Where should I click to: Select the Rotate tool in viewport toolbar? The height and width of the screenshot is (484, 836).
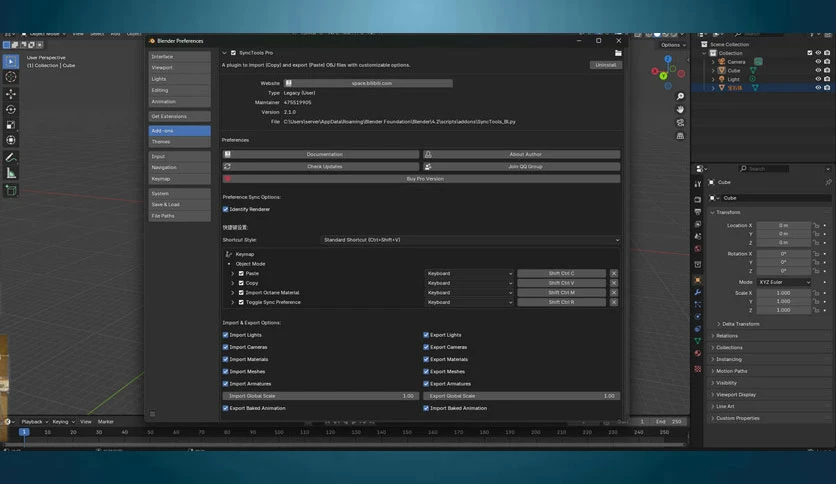[11, 109]
